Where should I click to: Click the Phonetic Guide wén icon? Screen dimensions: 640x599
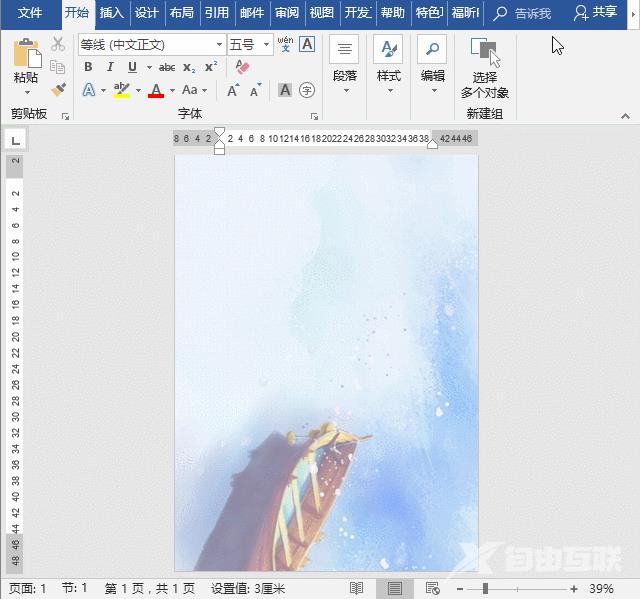pyautogui.click(x=285, y=44)
